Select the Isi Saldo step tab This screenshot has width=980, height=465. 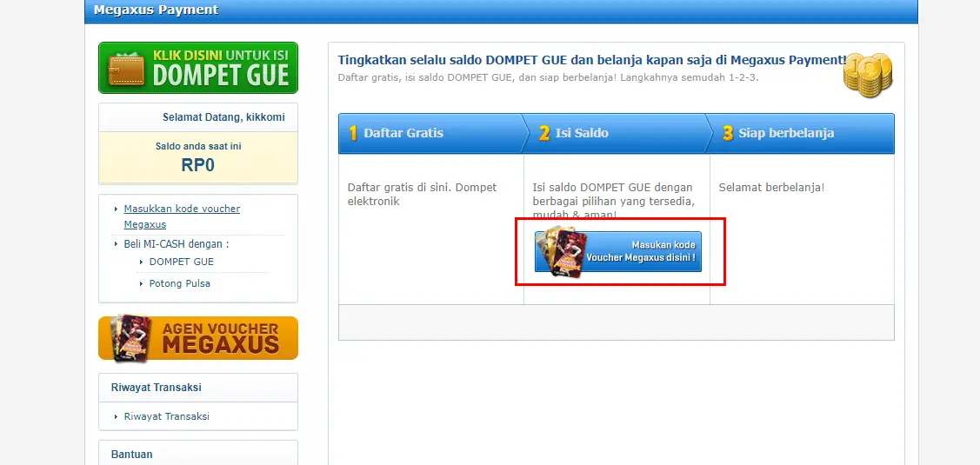pyautogui.click(x=582, y=133)
